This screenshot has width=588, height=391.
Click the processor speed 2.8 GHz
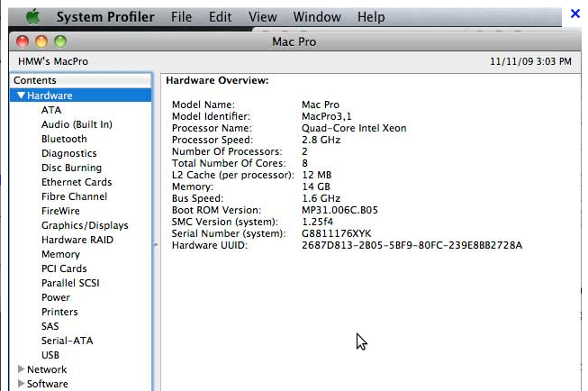click(321, 140)
